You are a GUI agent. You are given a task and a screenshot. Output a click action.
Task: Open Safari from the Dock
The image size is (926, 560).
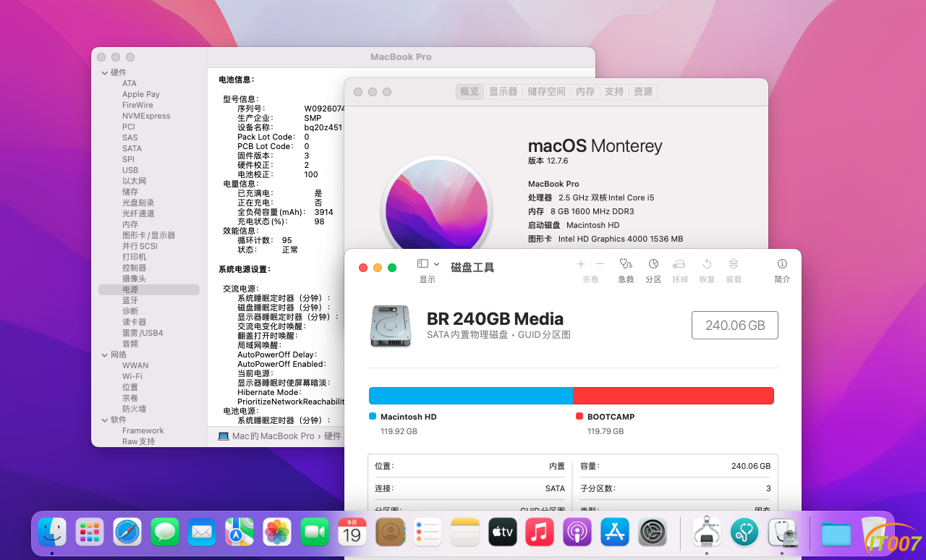click(x=127, y=533)
